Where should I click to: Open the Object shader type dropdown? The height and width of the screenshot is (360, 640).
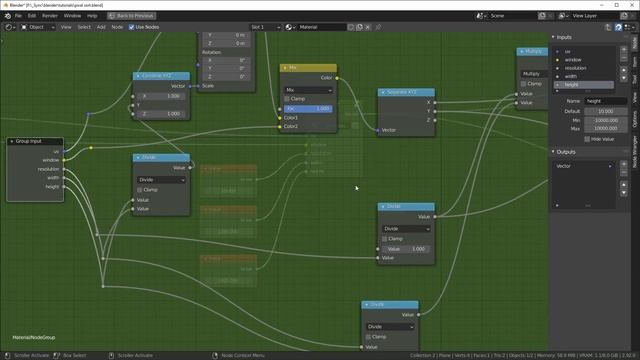coord(38,27)
